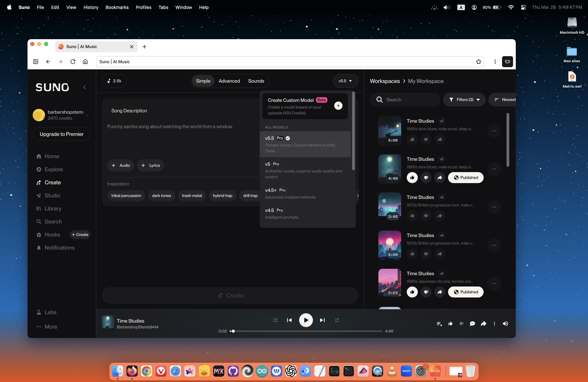Expand the barbershopstems account menu

[87, 115]
